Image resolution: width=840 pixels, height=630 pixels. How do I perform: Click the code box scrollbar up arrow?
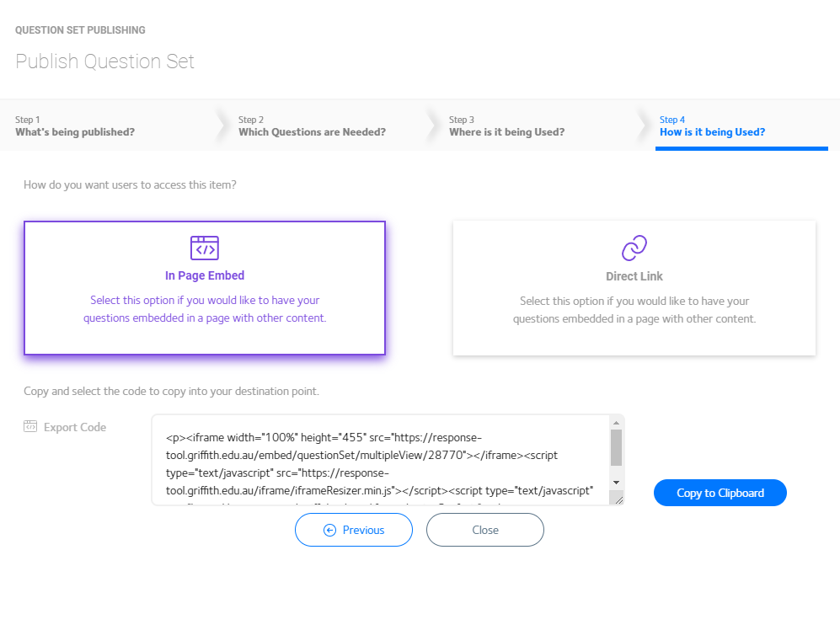click(x=616, y=423)
